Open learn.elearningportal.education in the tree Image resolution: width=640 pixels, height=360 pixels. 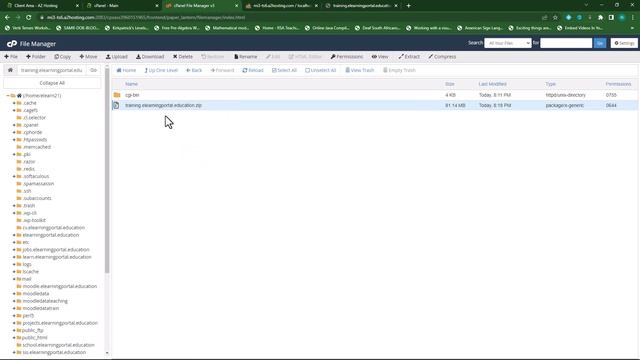click(x=57, y=257)
